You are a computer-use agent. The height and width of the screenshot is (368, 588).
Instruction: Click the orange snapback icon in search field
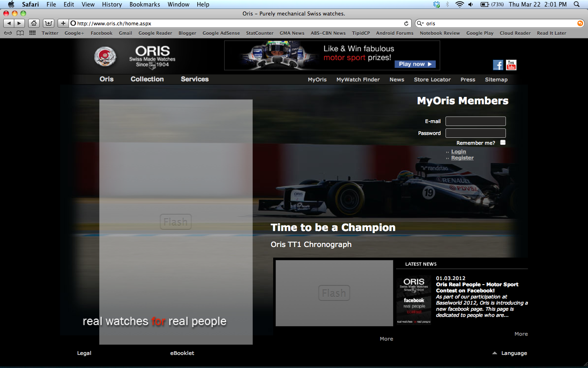pyautogui.click(x=580, y=23)
